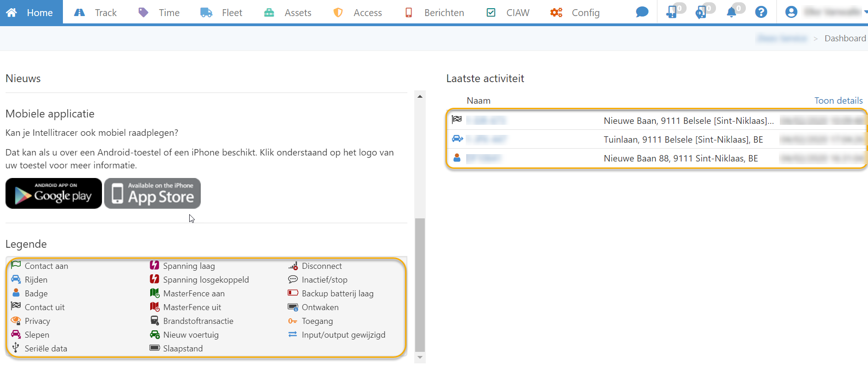Click the Toon details link
868x367 pixels.
(838, 100)
